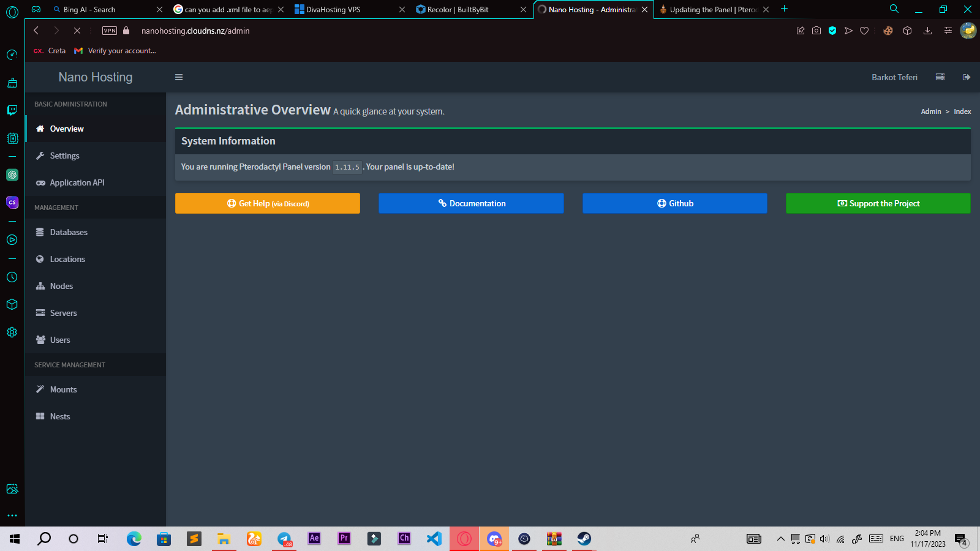
Task: Click the server list icon in header
Action: click(x=940, y=77)
